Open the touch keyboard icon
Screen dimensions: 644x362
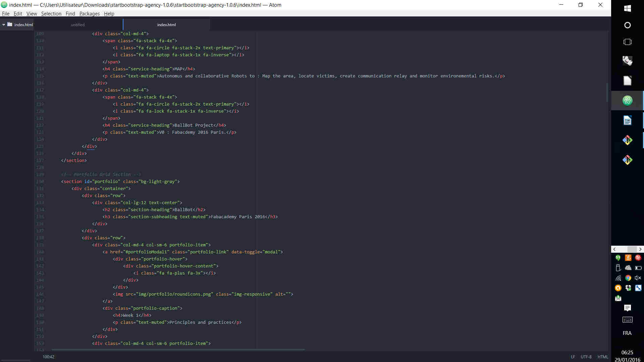point(627,320)
